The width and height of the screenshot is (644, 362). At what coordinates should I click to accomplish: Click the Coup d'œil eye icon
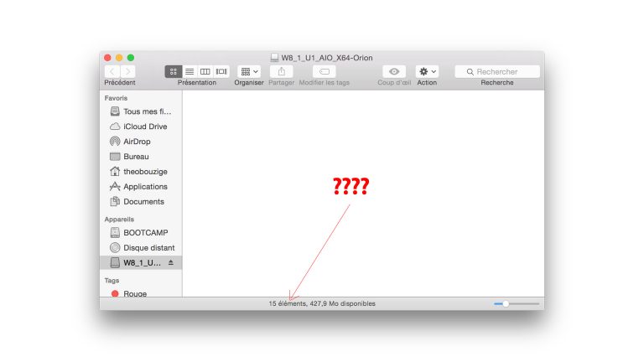coord(394,71)
